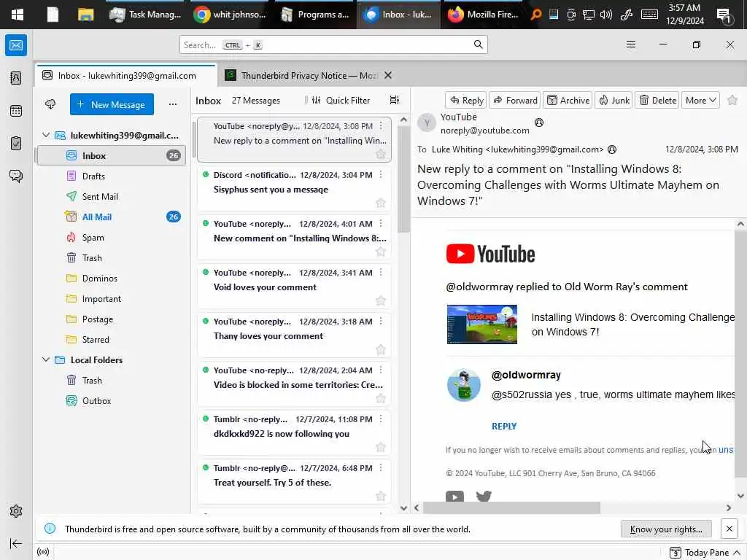Open options for 'Video is blocked' row

pyautogui.click(x=381, y=370)
